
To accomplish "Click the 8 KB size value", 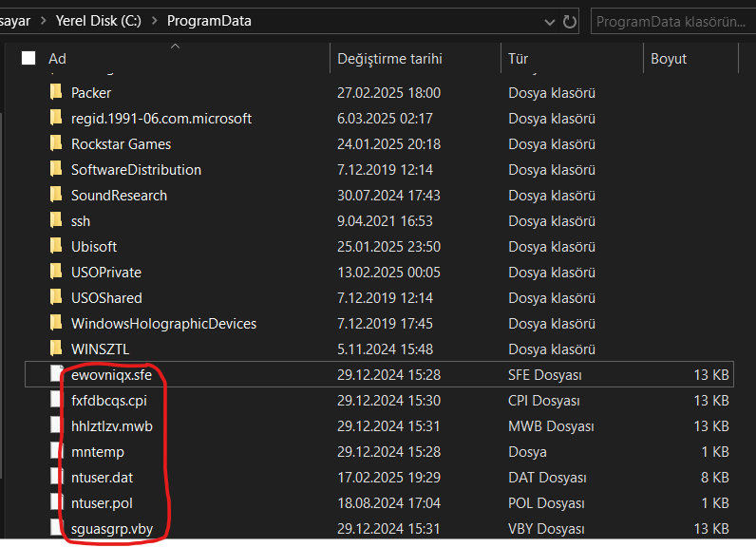I will click(x=714, y=477).
